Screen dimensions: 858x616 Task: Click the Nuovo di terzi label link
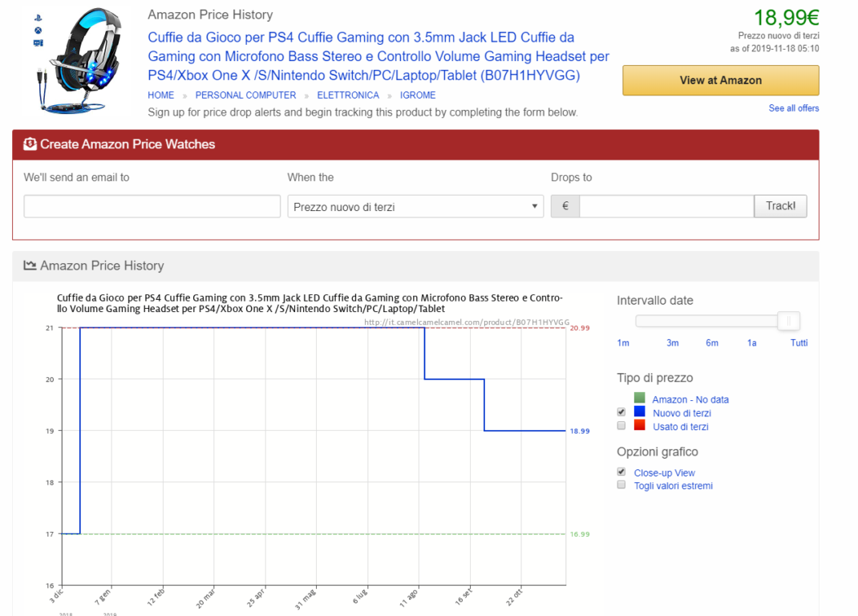682,413
